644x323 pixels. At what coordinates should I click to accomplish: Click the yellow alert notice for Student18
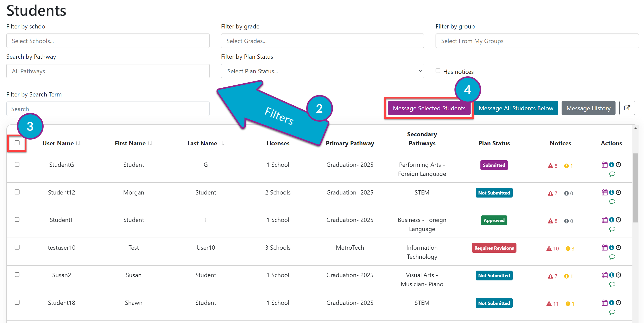point(570,304)
